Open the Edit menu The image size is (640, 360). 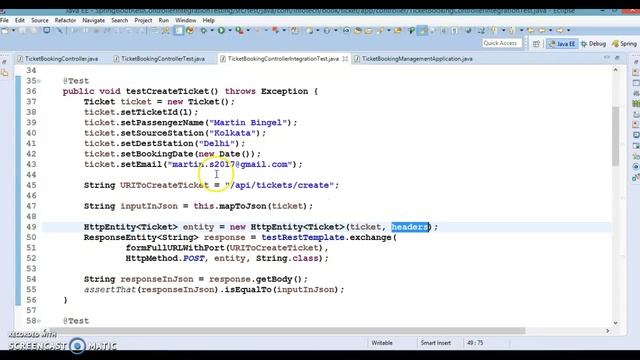(x=20, y=20)
